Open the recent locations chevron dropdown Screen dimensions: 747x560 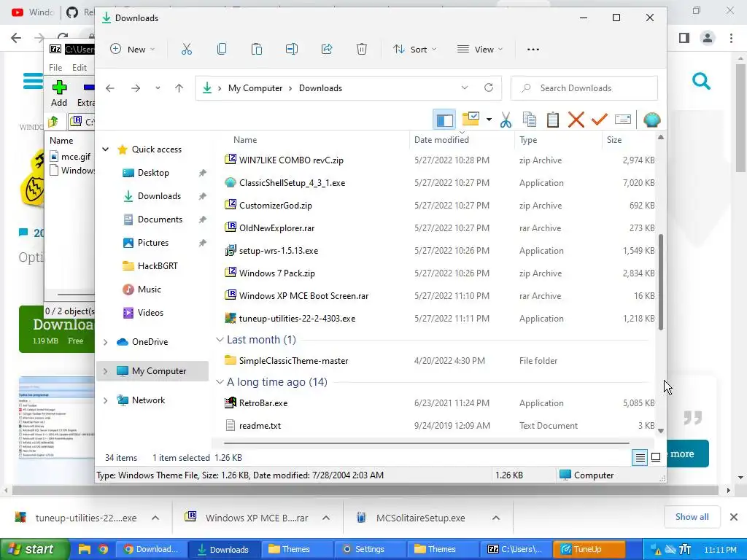point(158,88)
